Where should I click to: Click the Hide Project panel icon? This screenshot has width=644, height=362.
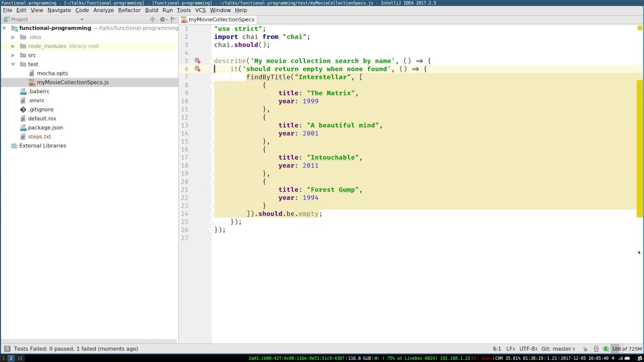point(173,20)
